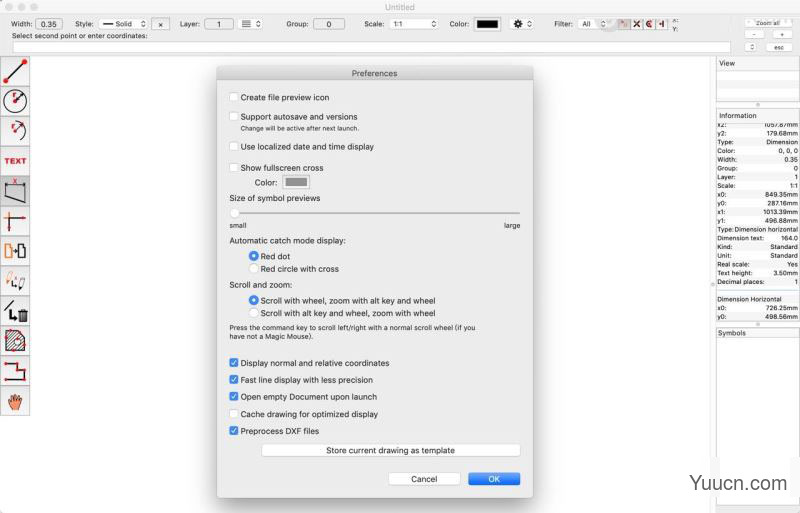The height and width of the screenshot is (513, 800).
Task: Click the symbol preview size slider handle
Action: [234, 213]
